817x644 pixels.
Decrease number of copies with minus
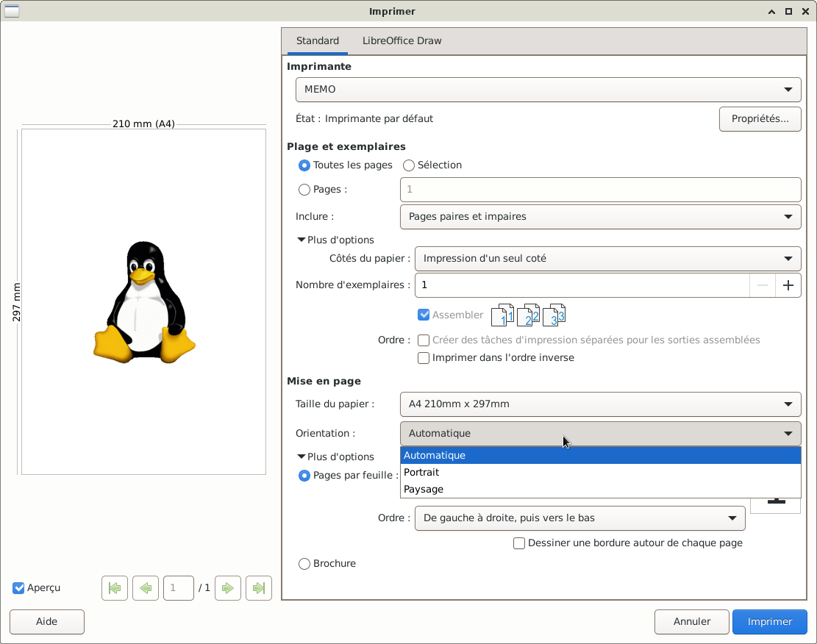[763, 285]
